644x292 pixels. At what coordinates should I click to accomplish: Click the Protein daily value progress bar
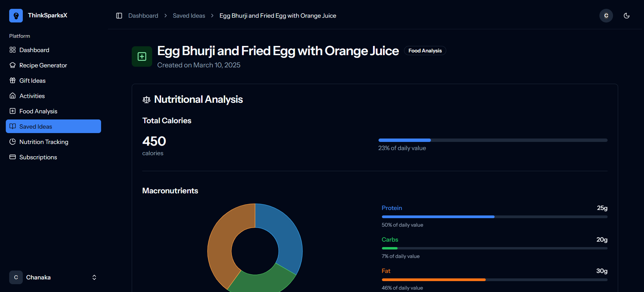tap(494, 217)
